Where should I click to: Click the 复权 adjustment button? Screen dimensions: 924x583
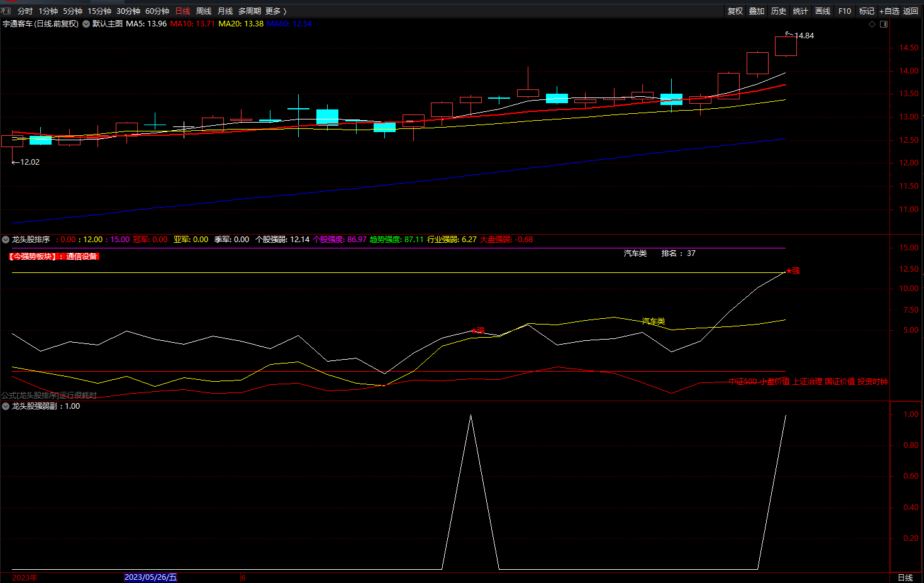coord(735,11)
